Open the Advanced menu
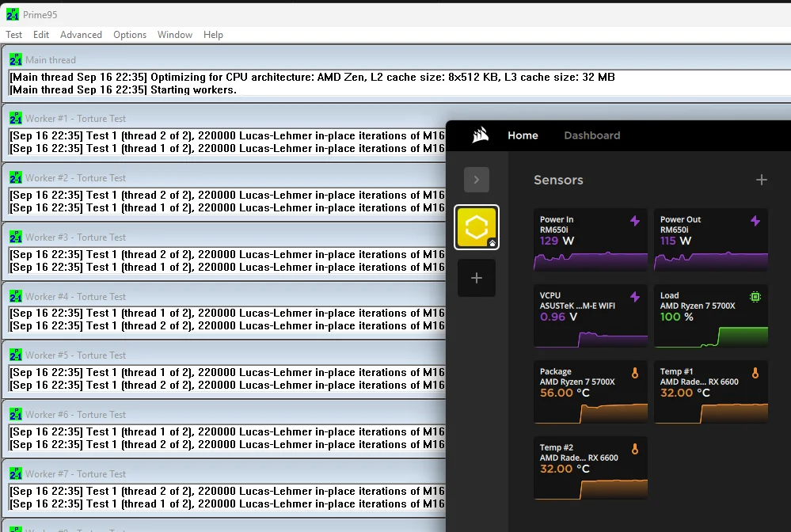The width and height of the screenshot is (791, 532). tap(81, 35)
